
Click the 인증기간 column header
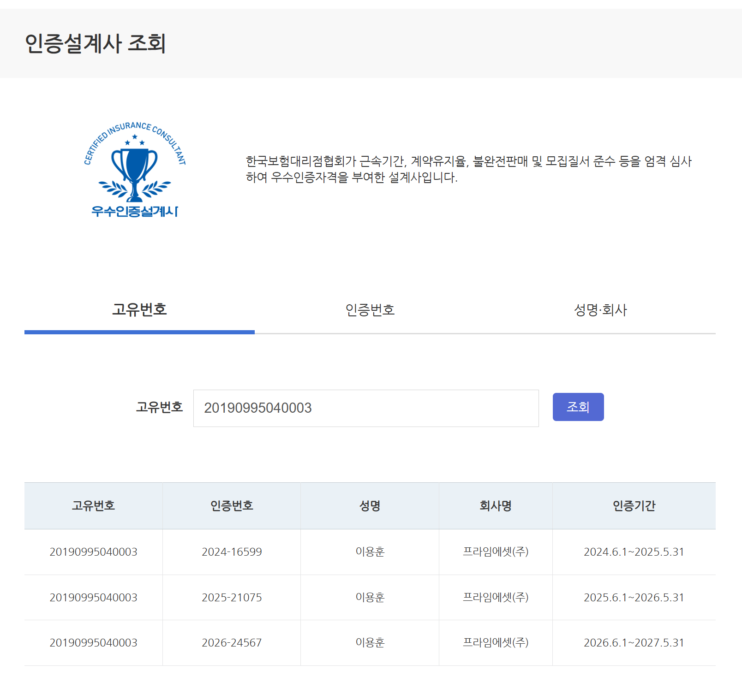pos(634,506)
